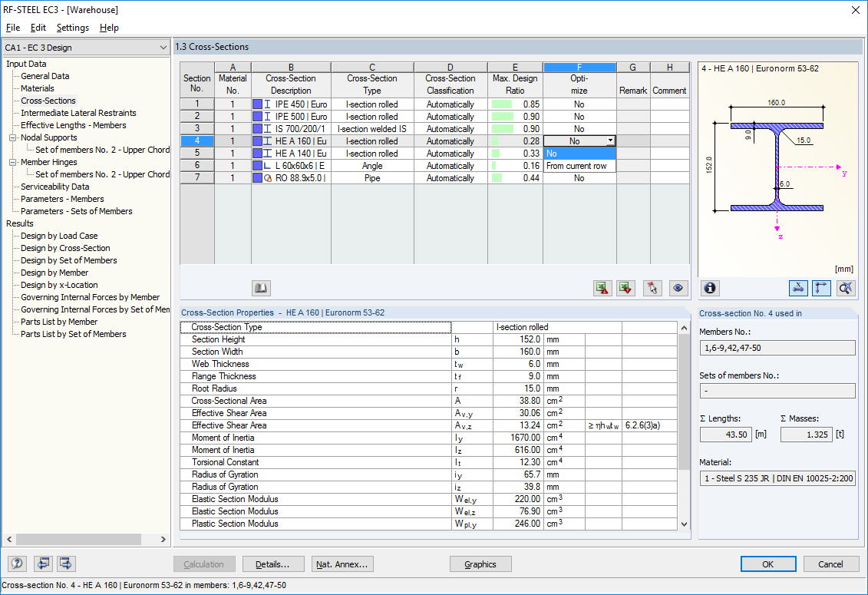The width and height of the screenshot is (868, 595).
Task: Click the L 60x60x6 angle shape icon
Action: click(268, 166)
